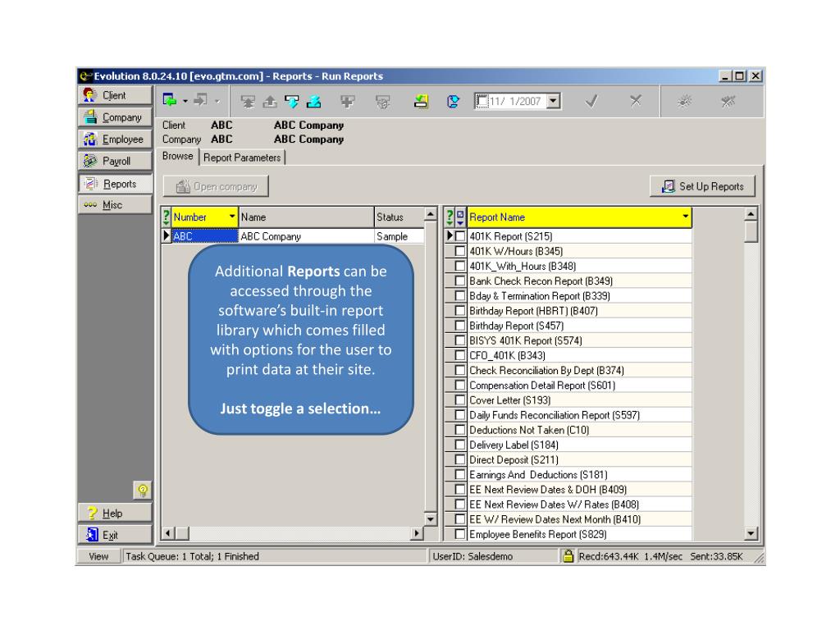The width and height of the screenshot is (840, 630).
Task: Click the company grid scroll down arrow
Action: pos(431,519)
